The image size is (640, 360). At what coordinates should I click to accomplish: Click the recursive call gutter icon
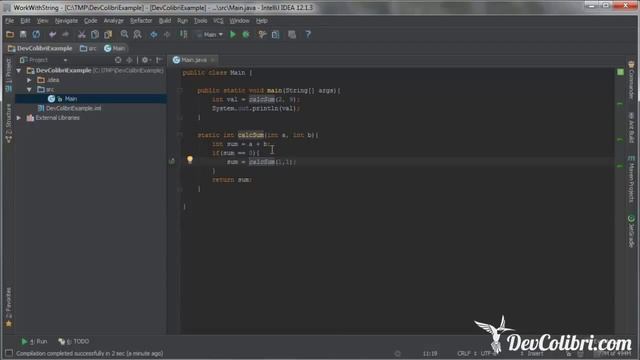(172, 161)
